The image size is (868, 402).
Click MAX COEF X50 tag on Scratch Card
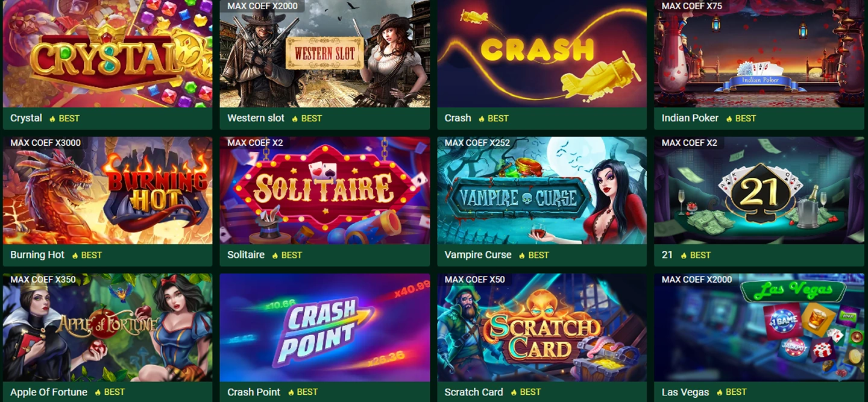[475, 280]
